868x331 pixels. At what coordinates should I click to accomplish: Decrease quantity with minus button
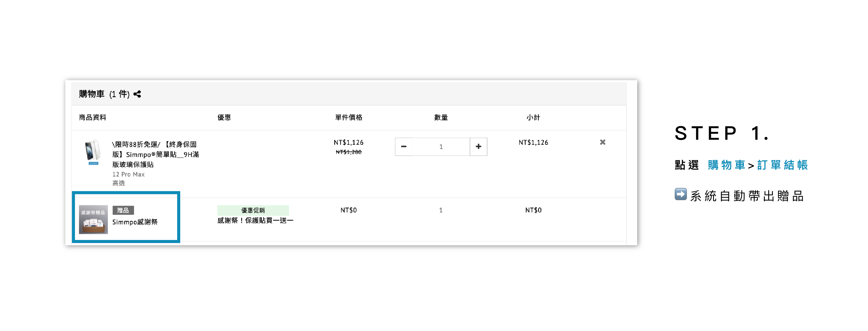[x=403, y=146]
